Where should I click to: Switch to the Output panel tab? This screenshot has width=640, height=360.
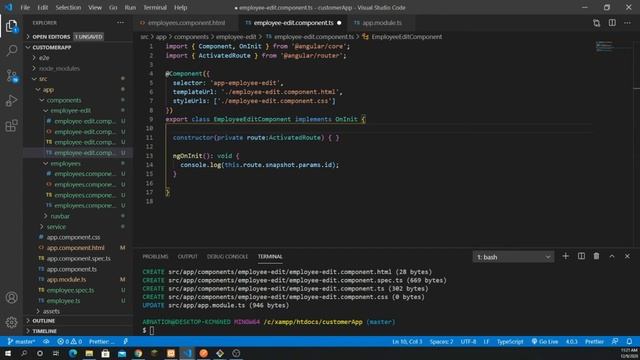pyautogui.click(x=187, y=256)
